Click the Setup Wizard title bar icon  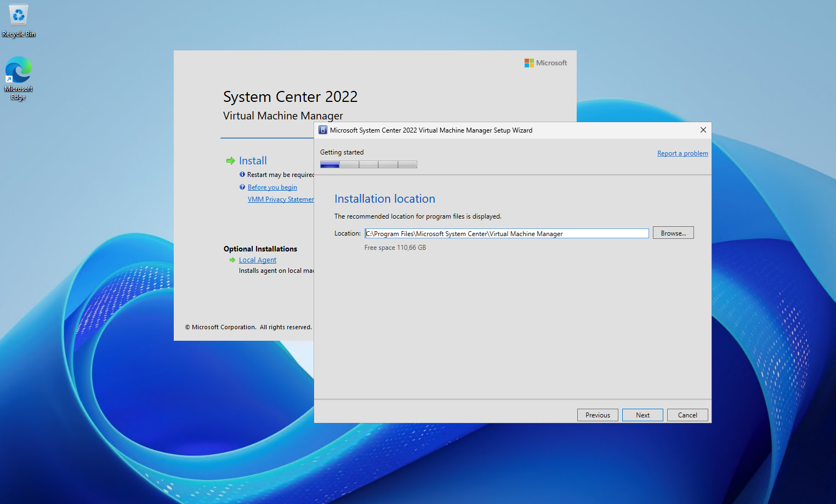[x=323, y=130]
